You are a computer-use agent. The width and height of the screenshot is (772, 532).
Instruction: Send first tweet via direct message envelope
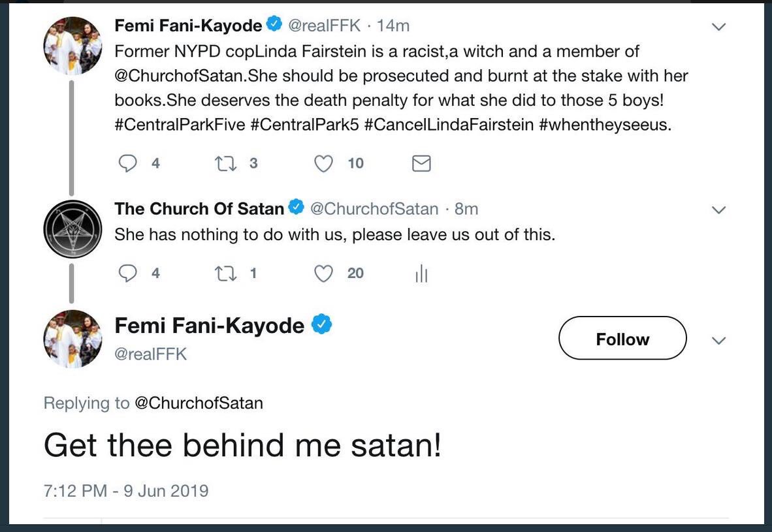coord(421,163)
